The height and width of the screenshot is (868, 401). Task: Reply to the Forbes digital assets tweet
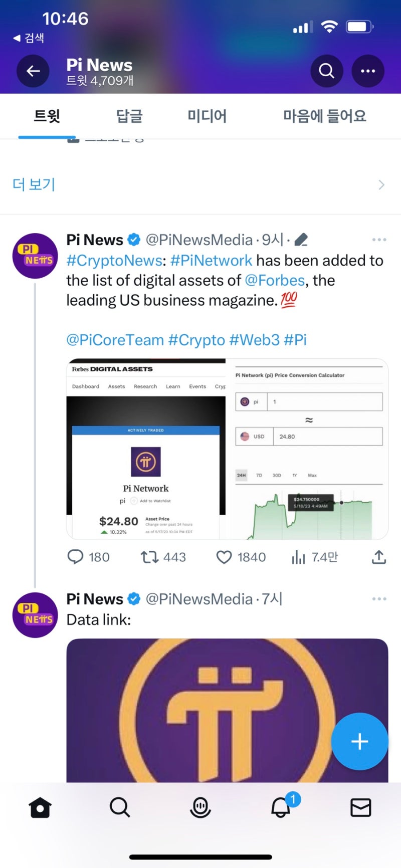[76, 557]
